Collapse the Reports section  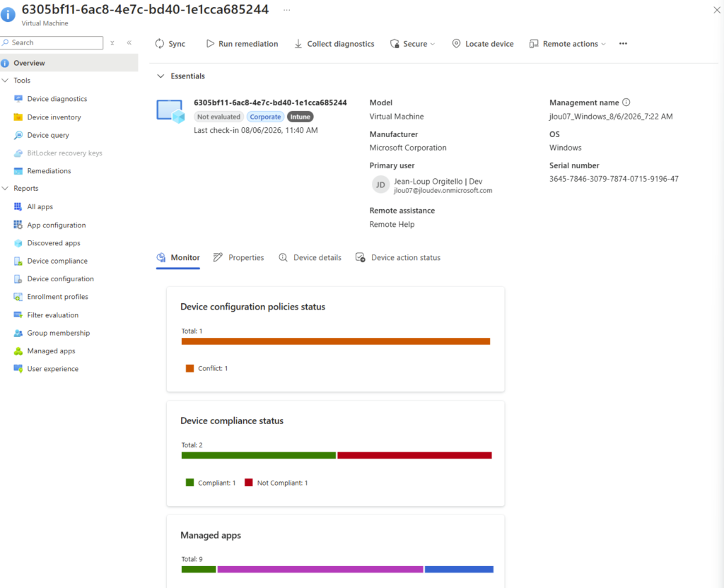click(6, 188)
